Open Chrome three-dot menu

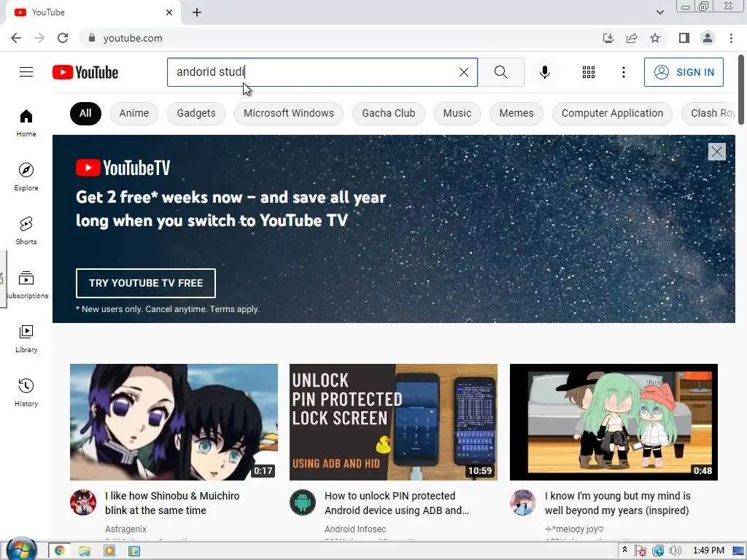click(731, 38)
